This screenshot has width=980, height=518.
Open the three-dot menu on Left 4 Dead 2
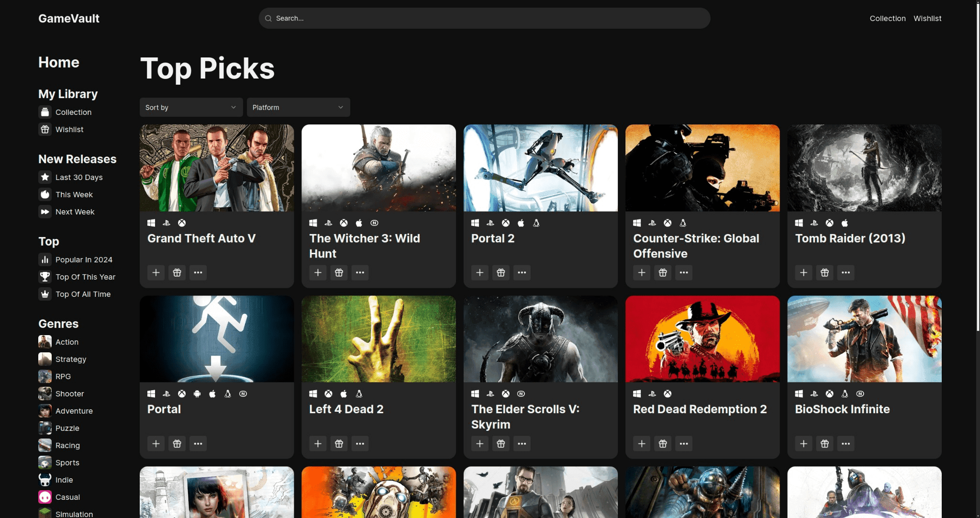point(360,443)
